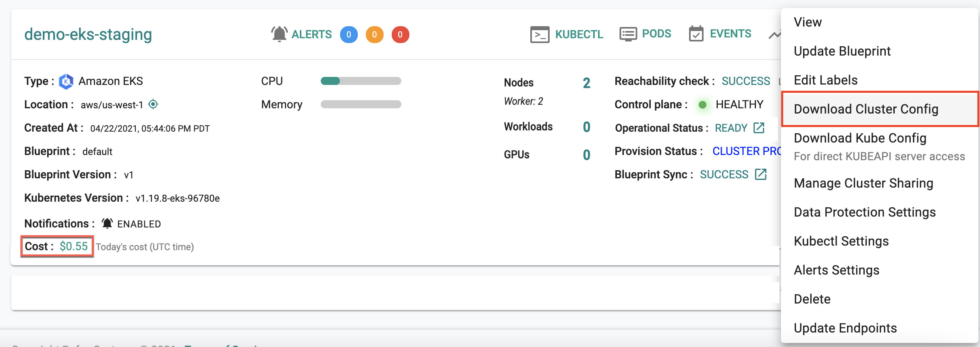The width and height of the screenshot is (980, 347).
Task: Open Data Protection Settings
Action: tap(880, 212)
